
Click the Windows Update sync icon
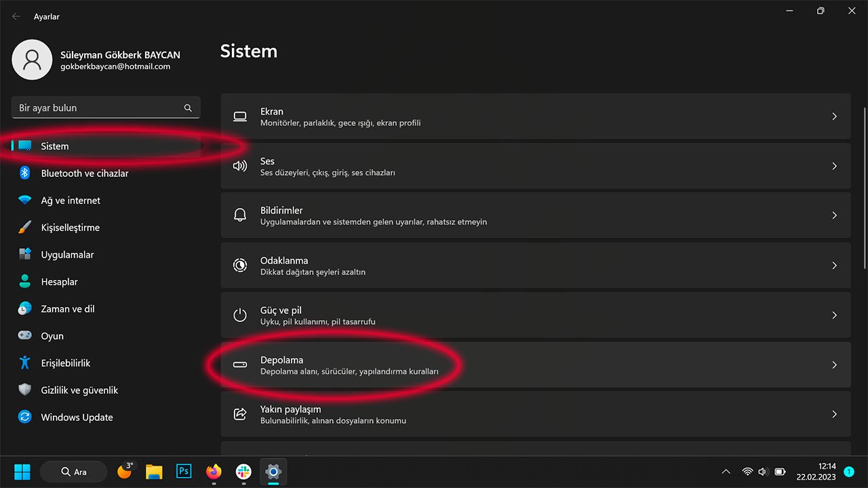[x=25, y=417]
